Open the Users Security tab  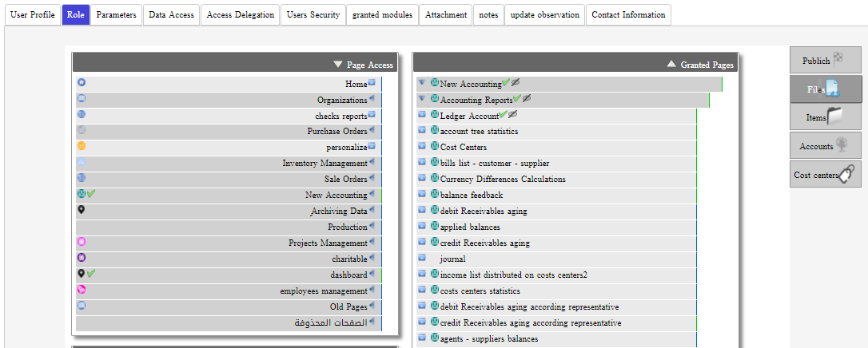point(313,14)
